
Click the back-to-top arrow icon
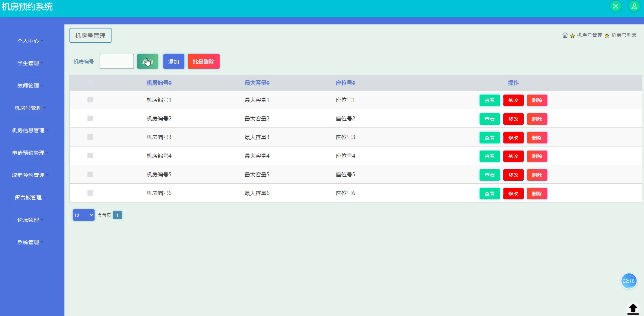[x=633, y=309]
